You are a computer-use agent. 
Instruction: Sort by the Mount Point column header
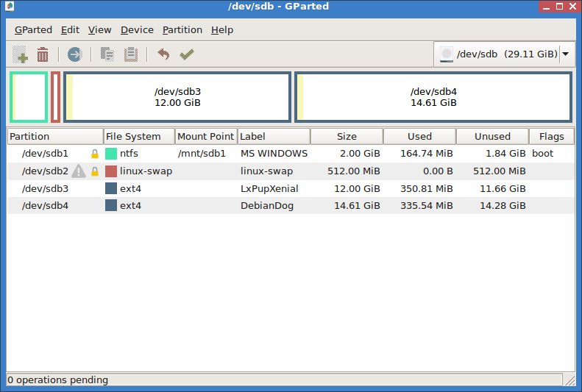(x=206, y=137)
